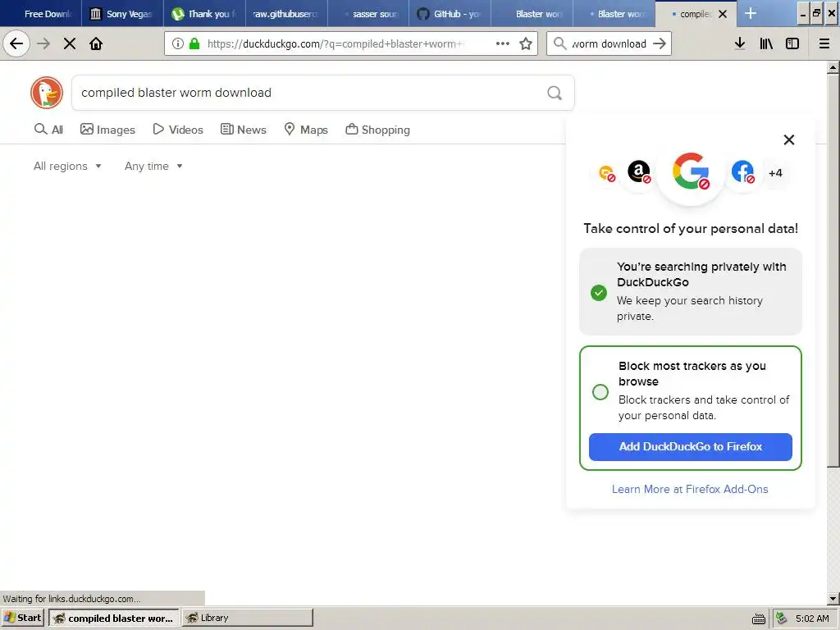Open page actions three-dot menu

point(503,44)
